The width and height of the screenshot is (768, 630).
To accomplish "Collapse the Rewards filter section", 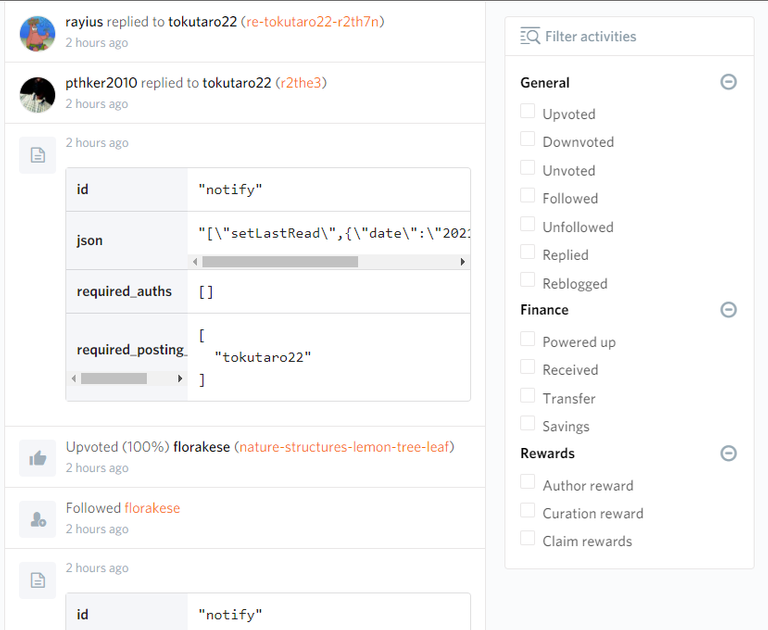I will (729, 453).
